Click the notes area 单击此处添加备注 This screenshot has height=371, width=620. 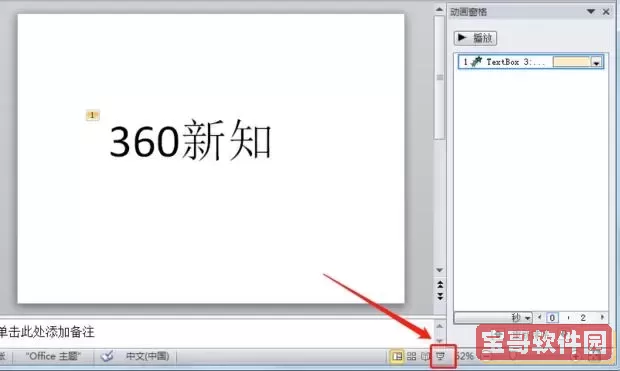point(47,332)
